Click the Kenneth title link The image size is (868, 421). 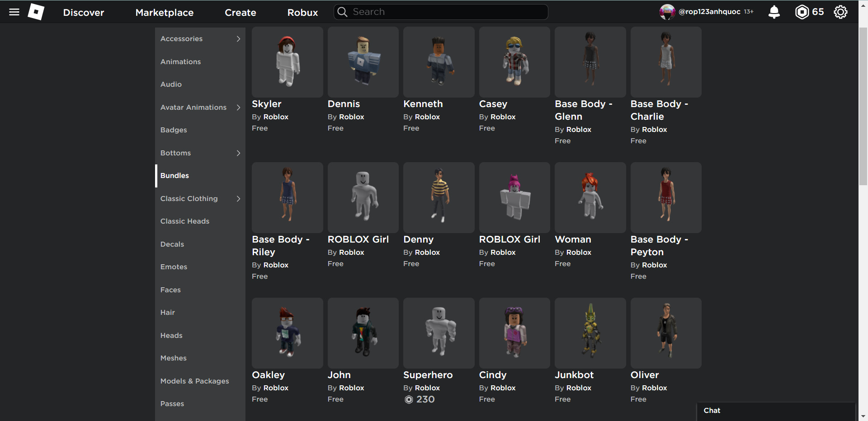[x=423, y=104]
